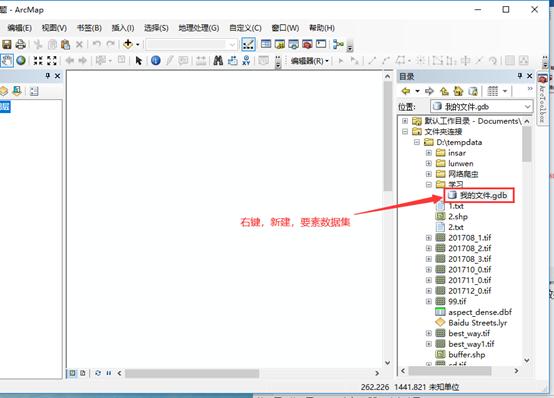Image resolution: width=554 pixels, height=398 pixels.
Task: Open ModelBuilder window icon
Action: [338, 44]
